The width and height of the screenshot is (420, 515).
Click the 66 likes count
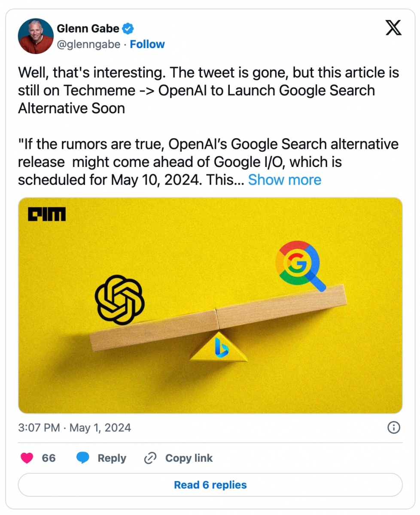[x=49, y=458]
